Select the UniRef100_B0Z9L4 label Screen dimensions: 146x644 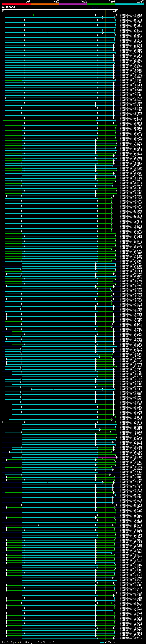tap(131, 455)
